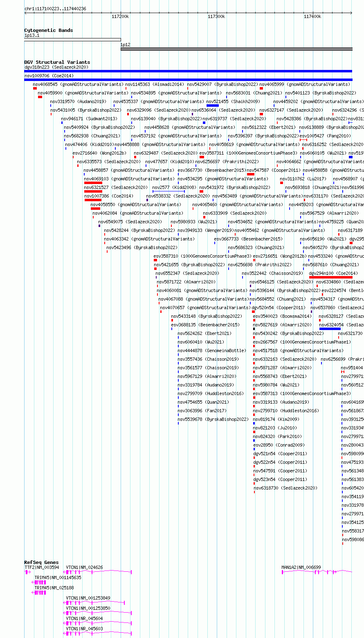
Task: Select the esv2716640 (Wong2012b) label
Action: click(99, 153)
